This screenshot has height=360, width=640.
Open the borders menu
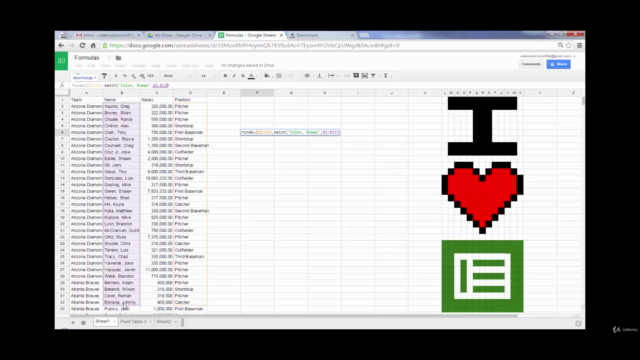pyautogui.click(x=279, y=76)
